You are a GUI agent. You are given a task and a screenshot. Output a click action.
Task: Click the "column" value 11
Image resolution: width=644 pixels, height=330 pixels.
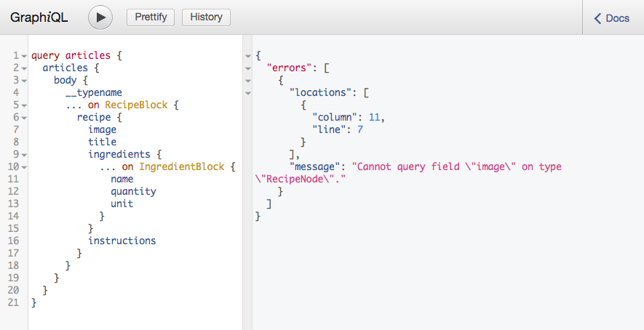pos(374,117)
